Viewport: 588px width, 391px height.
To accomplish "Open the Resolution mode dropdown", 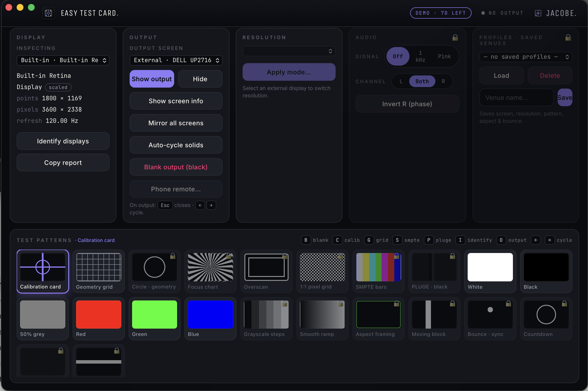I will (x=289, y=51).
